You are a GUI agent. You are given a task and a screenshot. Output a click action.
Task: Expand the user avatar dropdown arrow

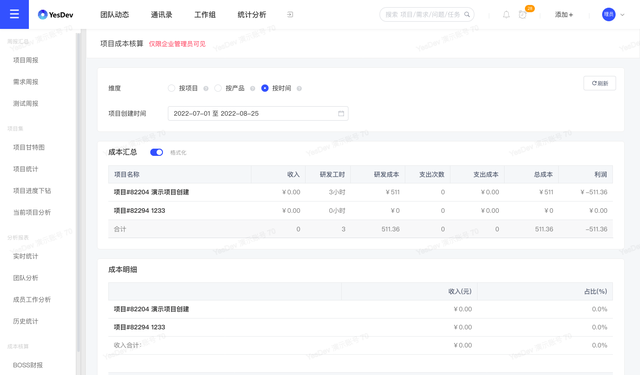[622, 15]
